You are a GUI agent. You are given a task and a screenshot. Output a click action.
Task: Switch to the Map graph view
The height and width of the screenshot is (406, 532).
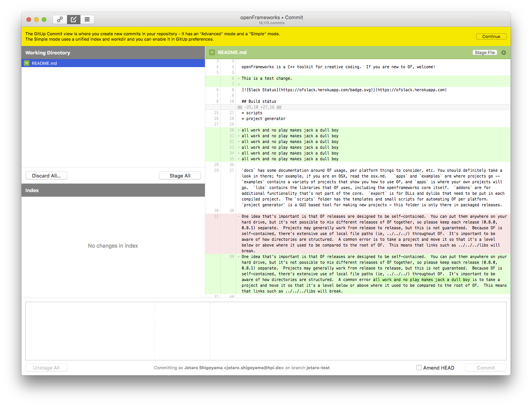[60, 19]
